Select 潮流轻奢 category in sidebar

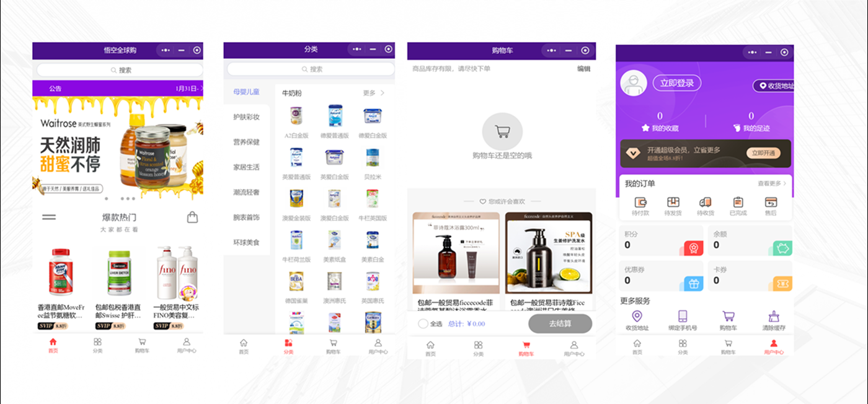click(x=246, y=192)
